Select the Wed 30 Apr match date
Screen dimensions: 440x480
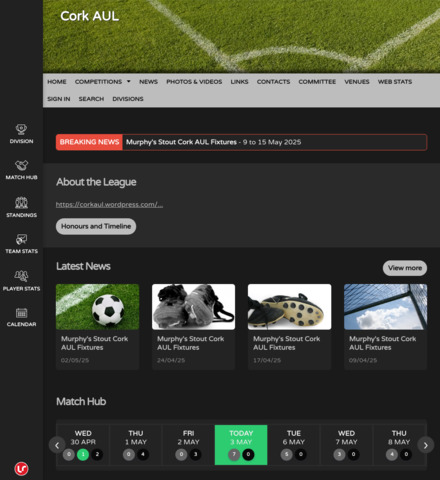(83, 445)
